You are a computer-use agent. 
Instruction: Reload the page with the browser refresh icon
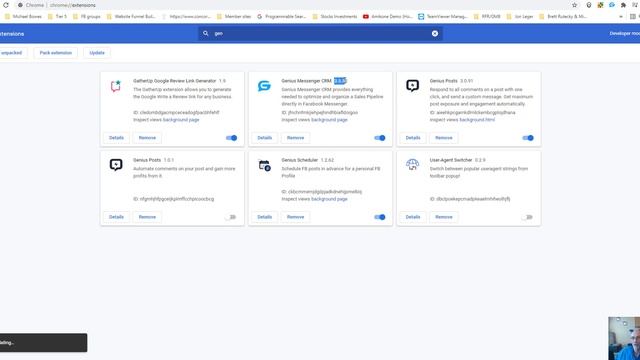6,5
